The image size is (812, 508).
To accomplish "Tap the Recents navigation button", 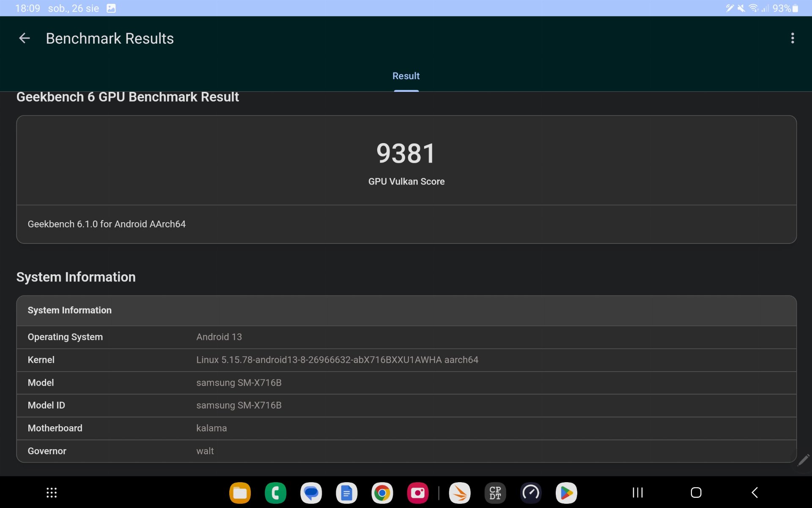I will pyautogui.click(x=638, y=492).
